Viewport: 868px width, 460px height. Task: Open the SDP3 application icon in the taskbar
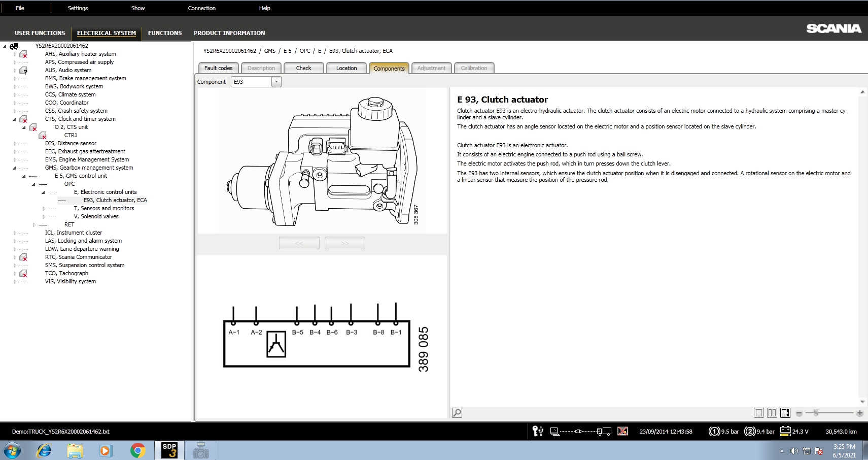pyautogui.click(x=170, y=450)
